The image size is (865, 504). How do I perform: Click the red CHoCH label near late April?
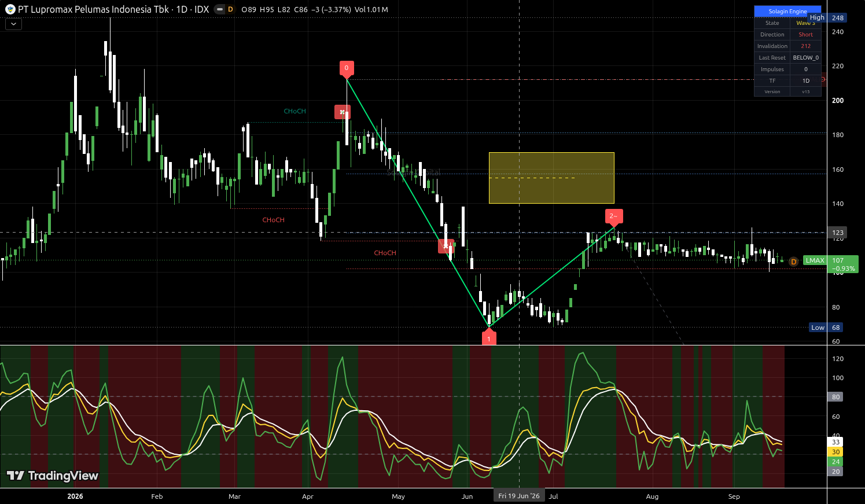385,253
